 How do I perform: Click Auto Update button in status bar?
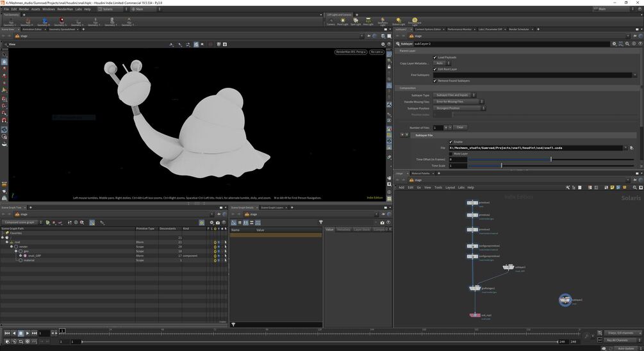pyautogui.click(x=625, y=348)
